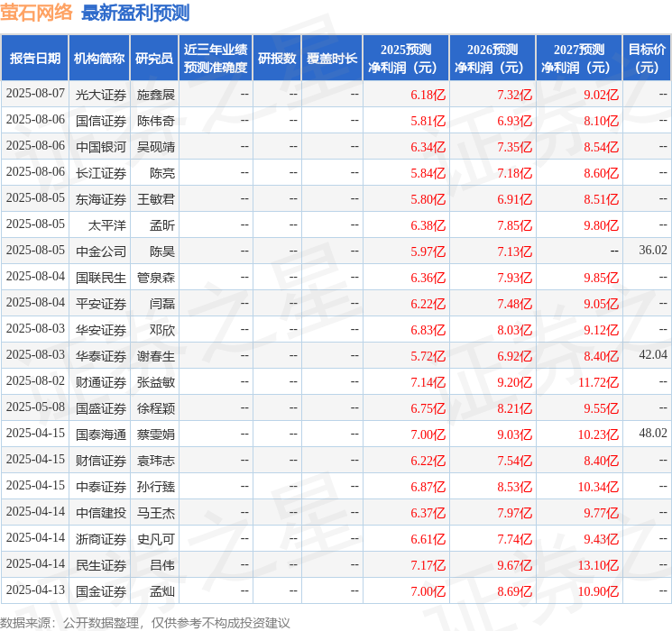672x631 pixels.
Task: Click 财通证券 2027 forecast 11.72亿
Action: [598, 382]
